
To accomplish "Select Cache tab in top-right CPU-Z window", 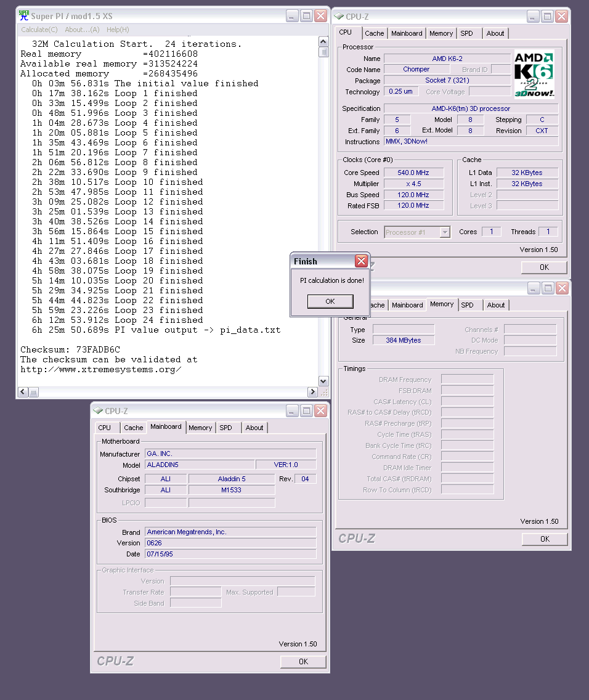I will coord(374,33).
